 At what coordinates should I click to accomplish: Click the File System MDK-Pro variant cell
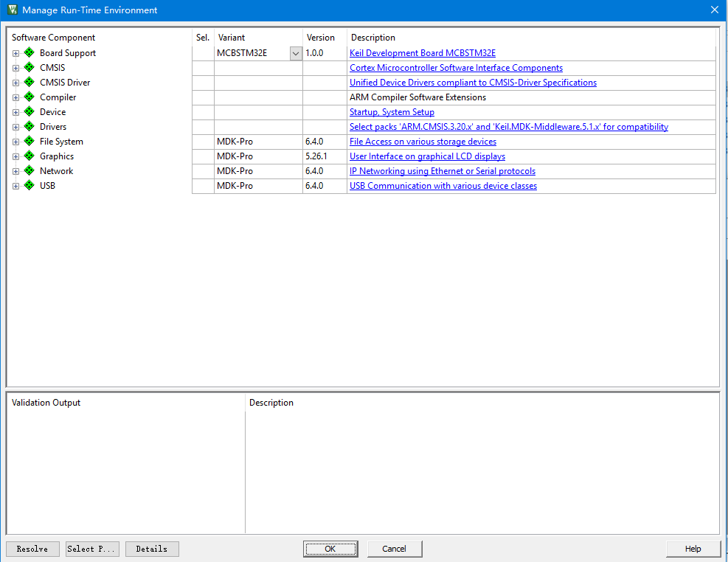tap(258, 142)
